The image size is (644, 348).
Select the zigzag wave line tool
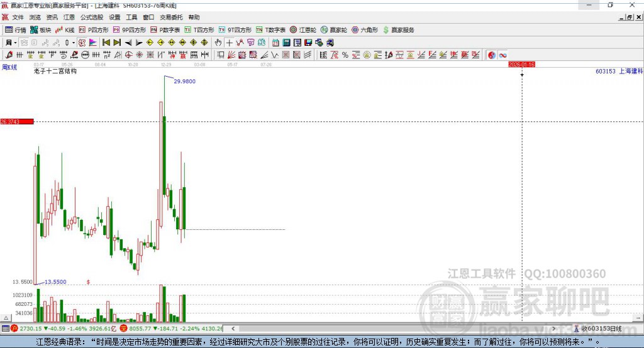pyautogui.click(x=275, y=55)
